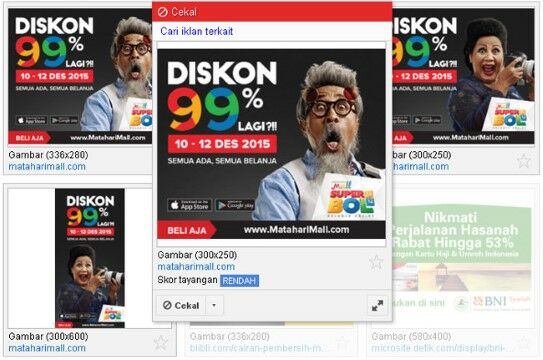Select the BNI Perjalanan Hasanah ad thumbnail
The width and height of the screenshot is (543, 360).
click(462, 259)
